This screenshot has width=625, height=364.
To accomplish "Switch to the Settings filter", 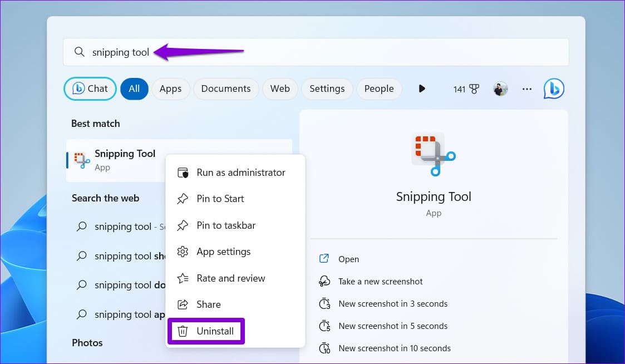I will click(327, 88).
